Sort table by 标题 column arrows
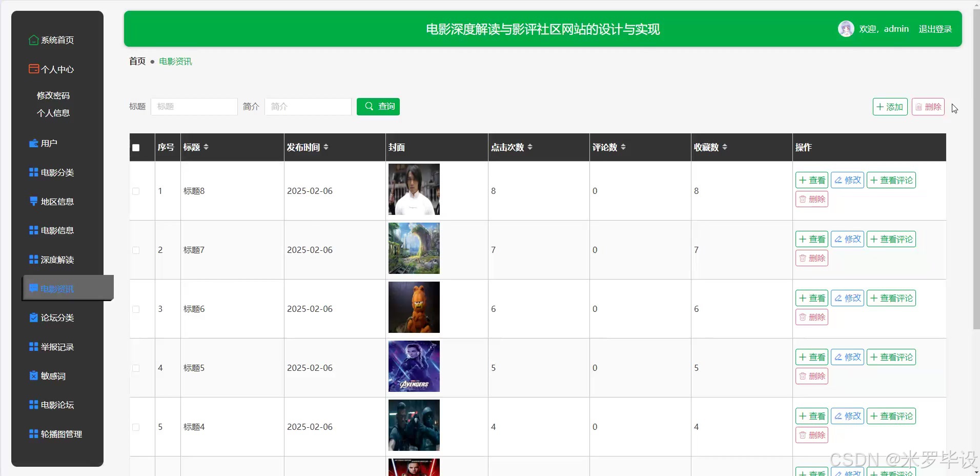The width and height of the screenshot is (980, 476). pos(206,147)
